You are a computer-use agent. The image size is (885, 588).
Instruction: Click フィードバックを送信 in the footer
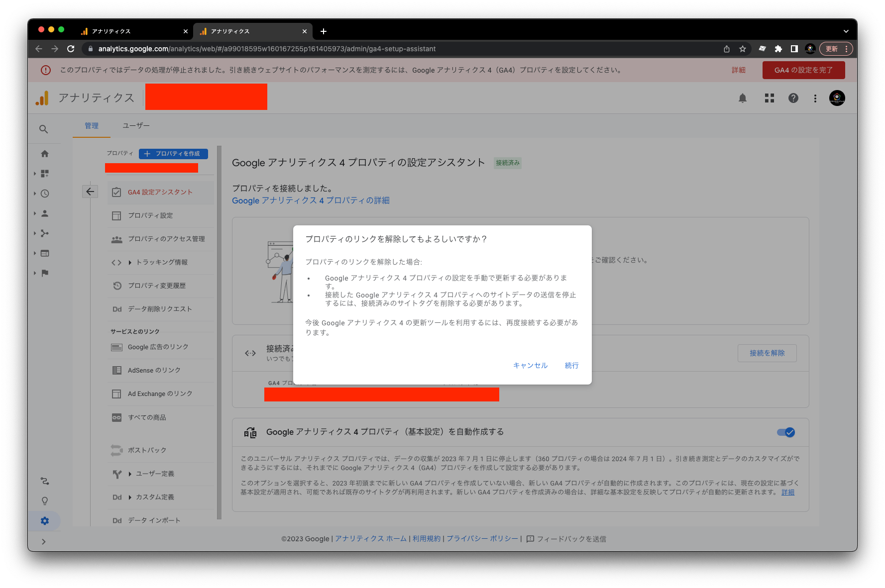tap(566, 539)
